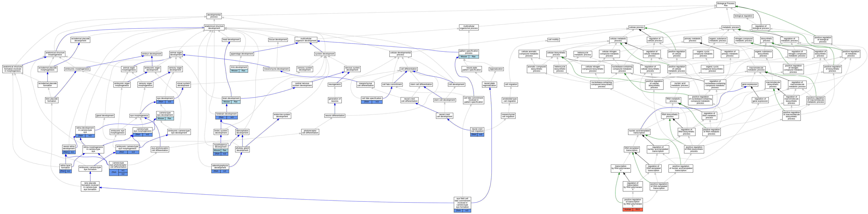Click the 'regionalization' node
The width and height of the screenshot is (868, 214).
pyautogui.click(x=496, y=69)
